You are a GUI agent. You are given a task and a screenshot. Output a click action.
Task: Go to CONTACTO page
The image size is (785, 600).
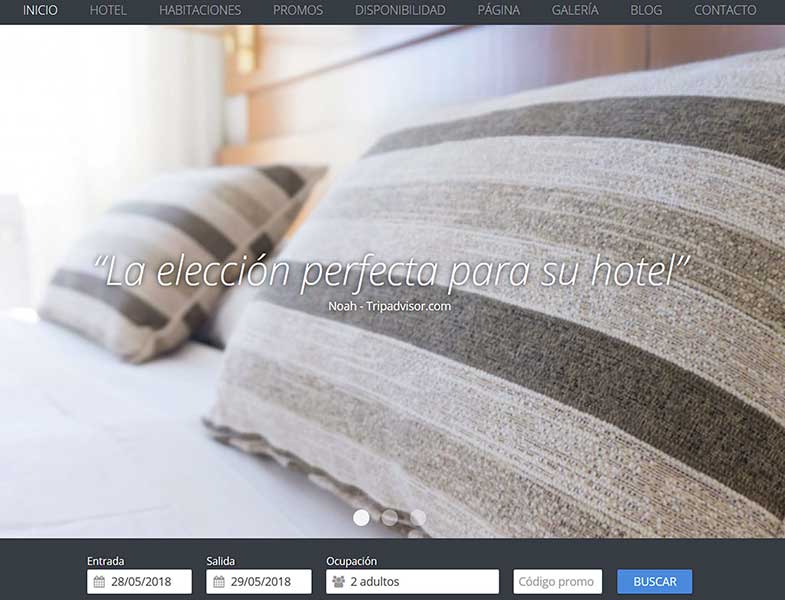(x=725, y=10)
